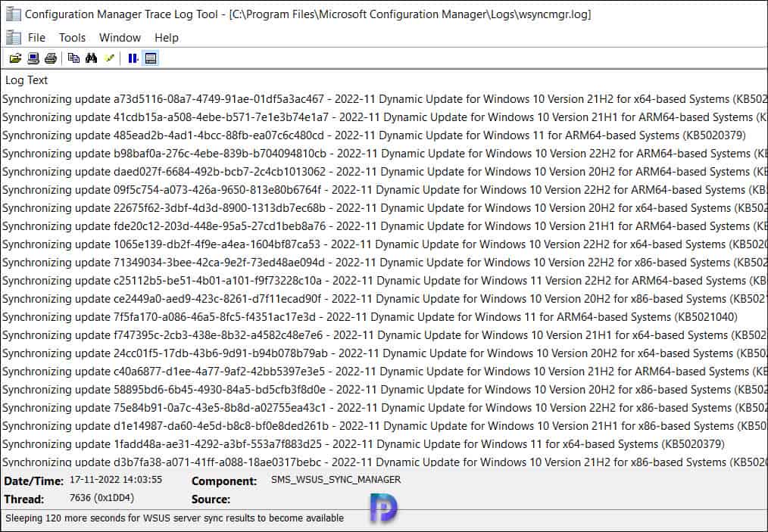The width and height of the screenshot is (768, 532).
Task: Select log line with update 485ead2b-4ad1-4bcc-88fb-ea07c6c480cd
Action: [x=384, y=135]
